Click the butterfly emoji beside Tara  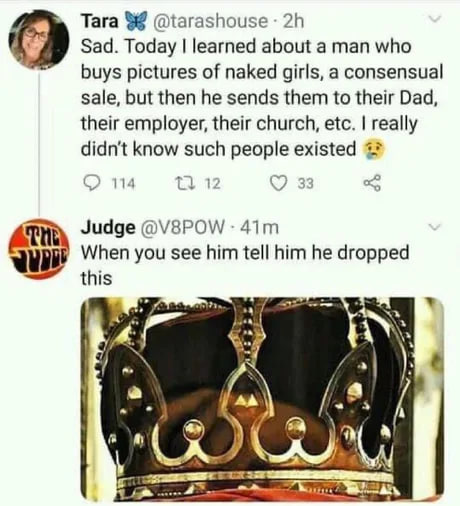(136, 21)
